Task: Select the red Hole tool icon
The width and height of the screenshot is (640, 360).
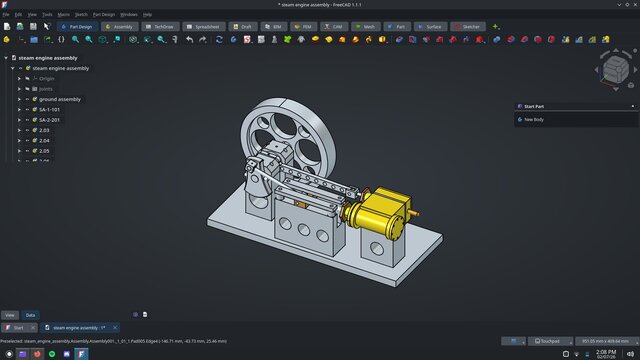Action: (x=413, y=40)
